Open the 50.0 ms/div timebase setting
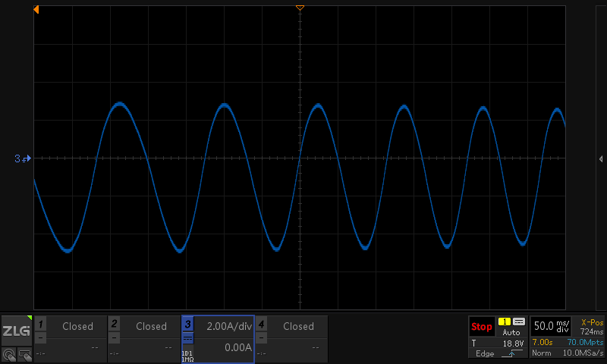 pos(550,326)
